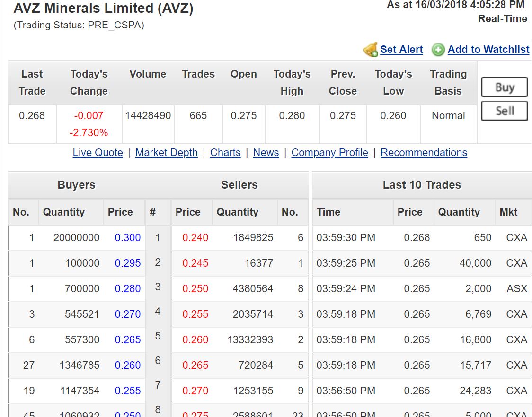Click buyer quantity 700000

coord(82,288)
